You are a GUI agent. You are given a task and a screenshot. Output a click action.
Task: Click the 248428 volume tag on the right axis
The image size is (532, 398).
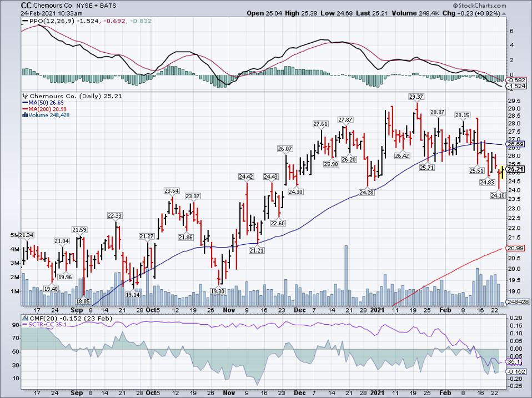point(517,302)
